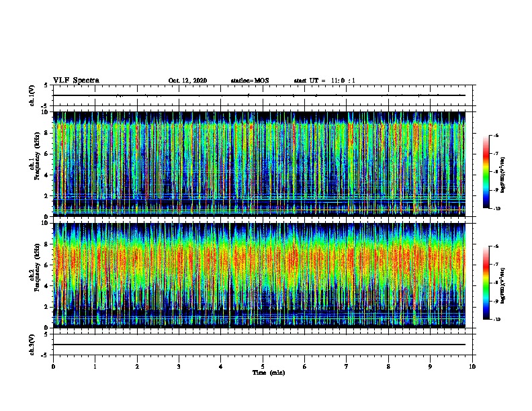Image resolution: width=532 pixels, height=411 pixels.
Task: Click the time axis tick label "10"
Action: 472,367
